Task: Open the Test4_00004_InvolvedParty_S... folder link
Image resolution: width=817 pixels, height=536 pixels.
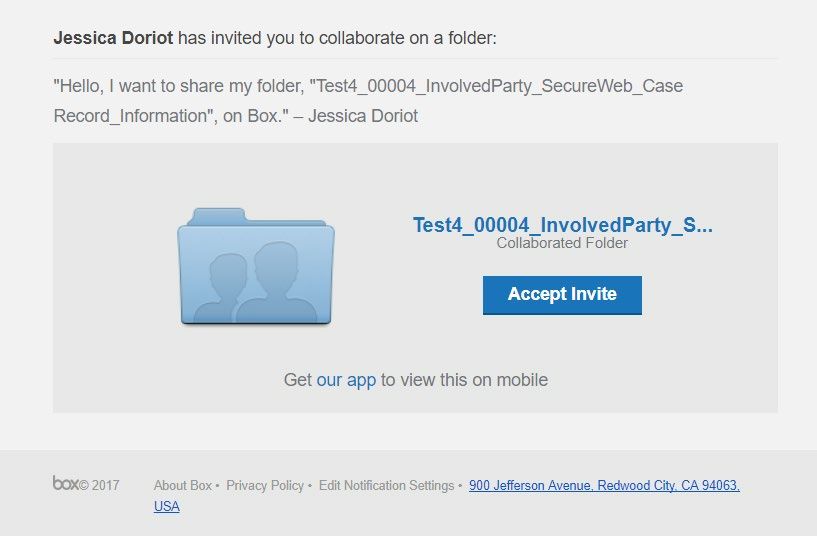Action: click(563, 225)
